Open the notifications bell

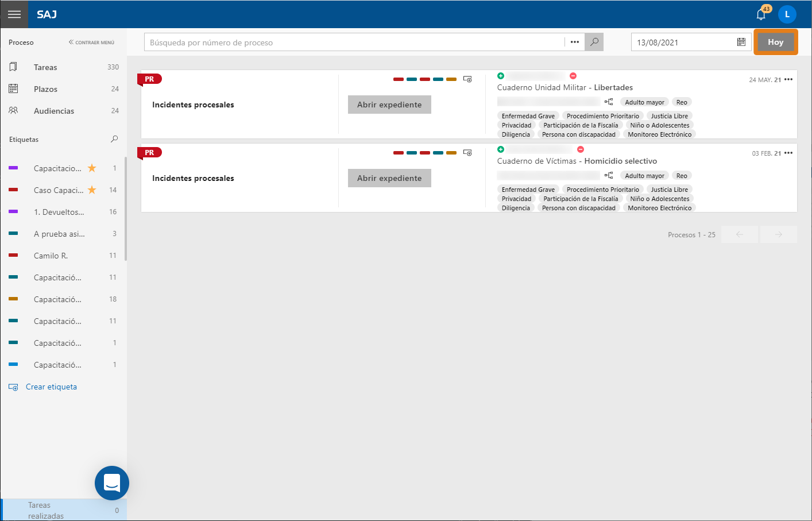pyautogui.click(x=761, y=15)
